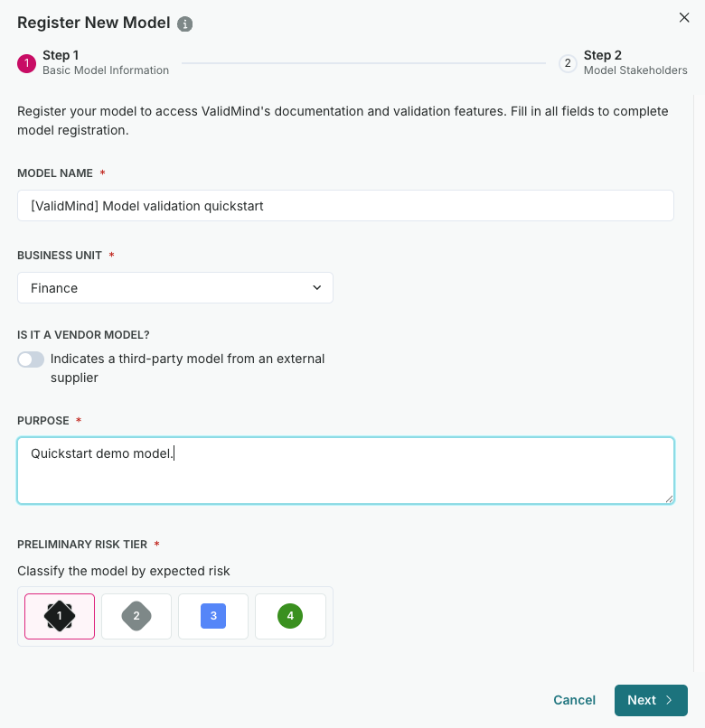Open the Business Unit dropdown

[175, 288]
